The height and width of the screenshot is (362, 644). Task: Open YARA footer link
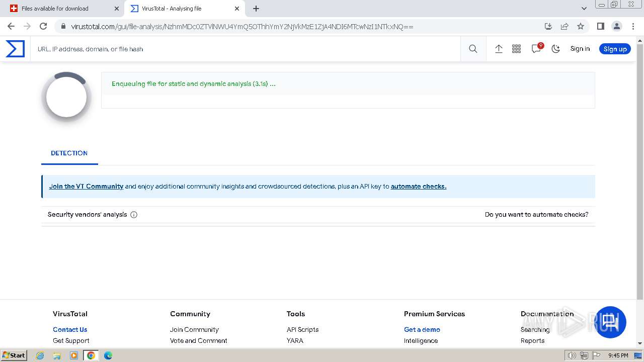295,340
